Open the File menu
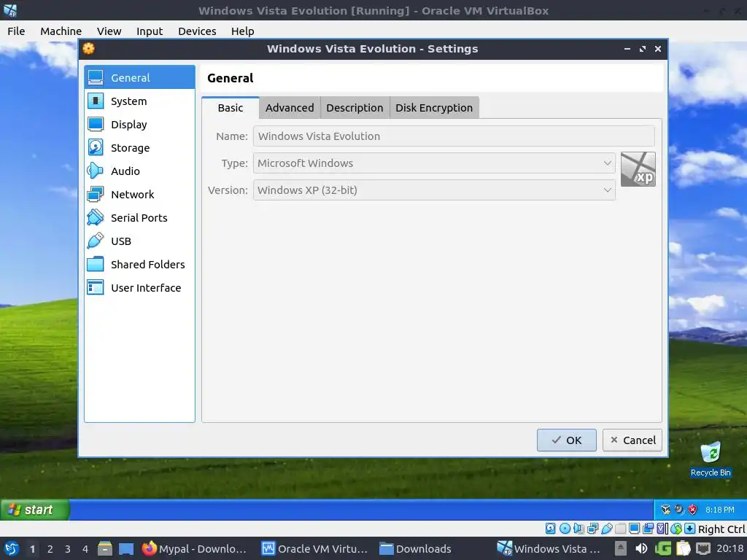This screenshot has width=747, height=560. point(16,31)
